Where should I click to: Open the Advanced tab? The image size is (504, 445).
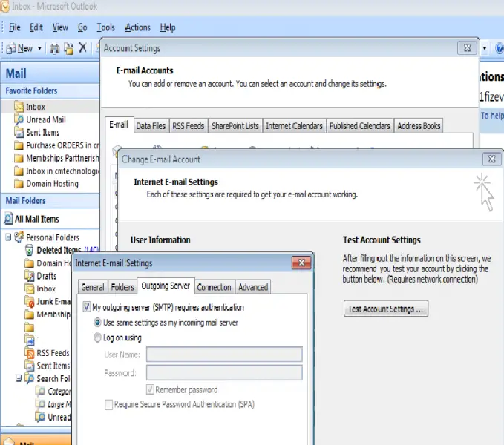(x=253, y=287)
